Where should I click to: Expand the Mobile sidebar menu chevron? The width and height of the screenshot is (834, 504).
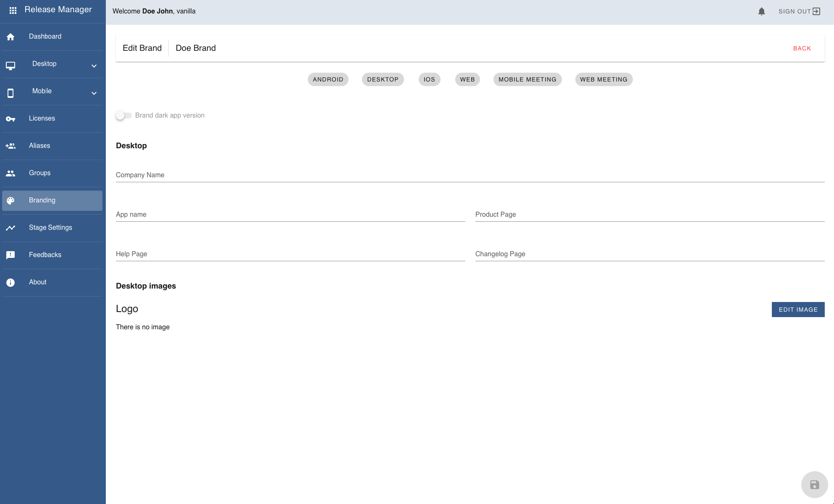coord(94,93)
